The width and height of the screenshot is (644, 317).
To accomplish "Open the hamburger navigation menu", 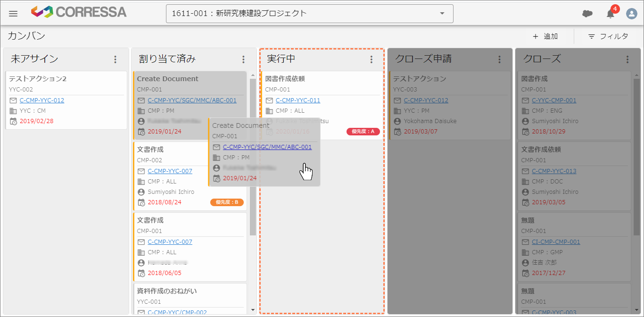I will click(13, 13).
